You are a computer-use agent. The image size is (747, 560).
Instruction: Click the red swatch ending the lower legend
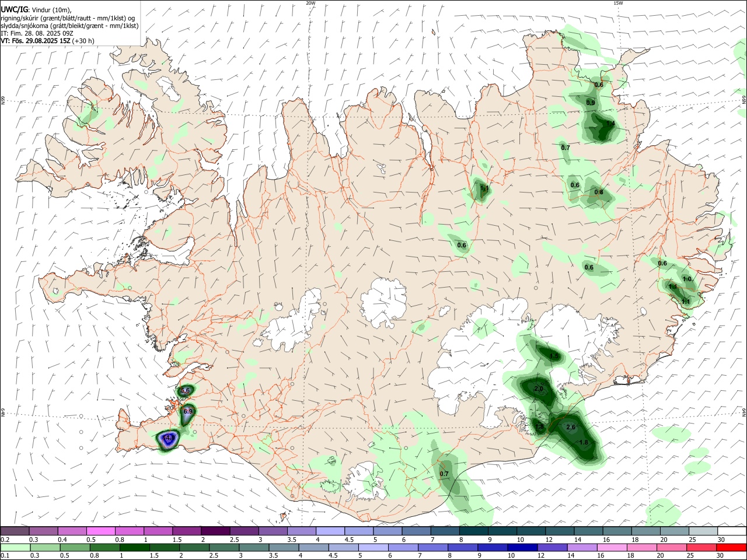731,547
